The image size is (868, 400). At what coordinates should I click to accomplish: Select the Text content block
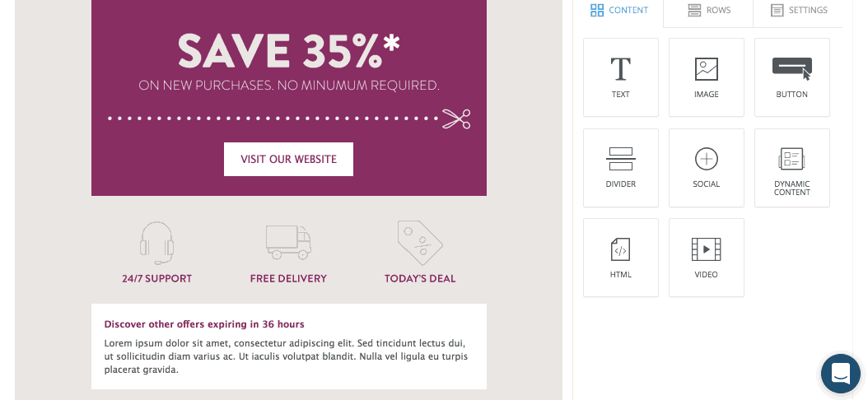[x=621, y=77]
